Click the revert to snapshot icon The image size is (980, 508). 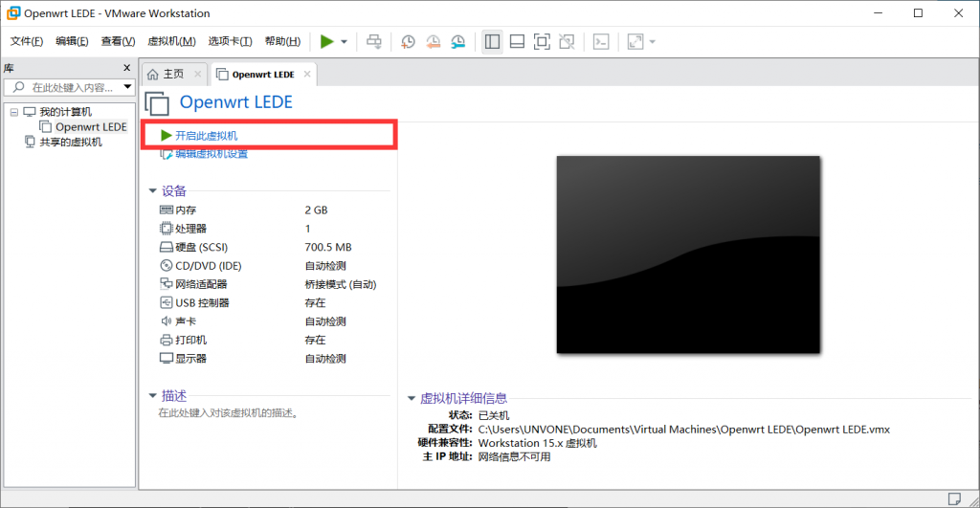[433, 42]
